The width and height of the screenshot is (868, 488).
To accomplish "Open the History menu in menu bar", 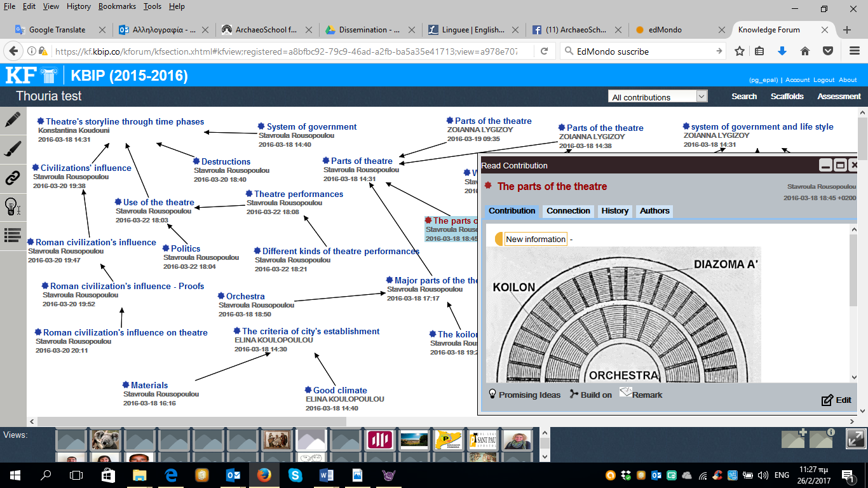I will point(79,6).
